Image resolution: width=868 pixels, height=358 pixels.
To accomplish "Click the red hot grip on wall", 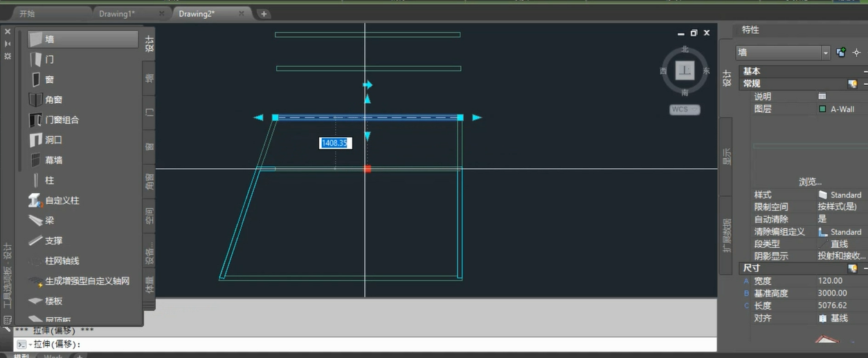I will (368, 169).
